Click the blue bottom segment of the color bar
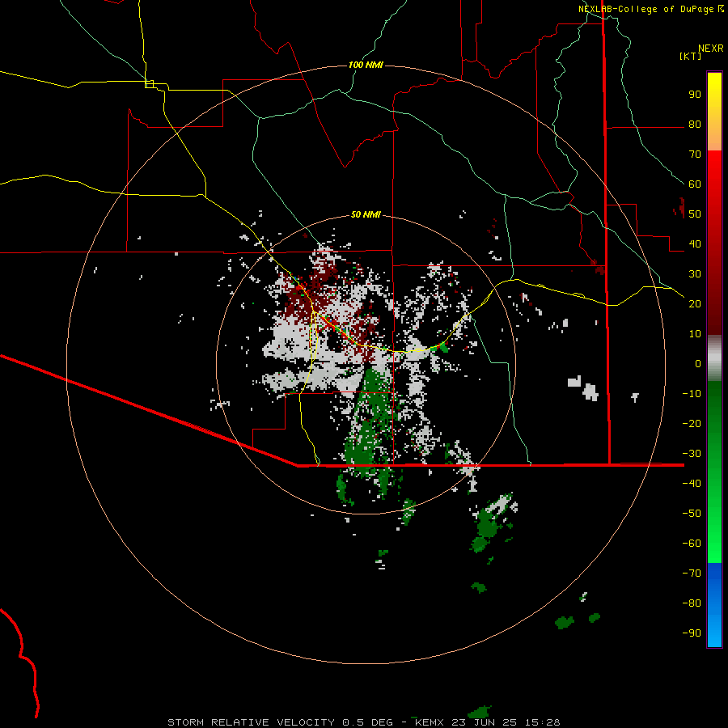Viewport: 728px width, 728px height. click(714, 605)
